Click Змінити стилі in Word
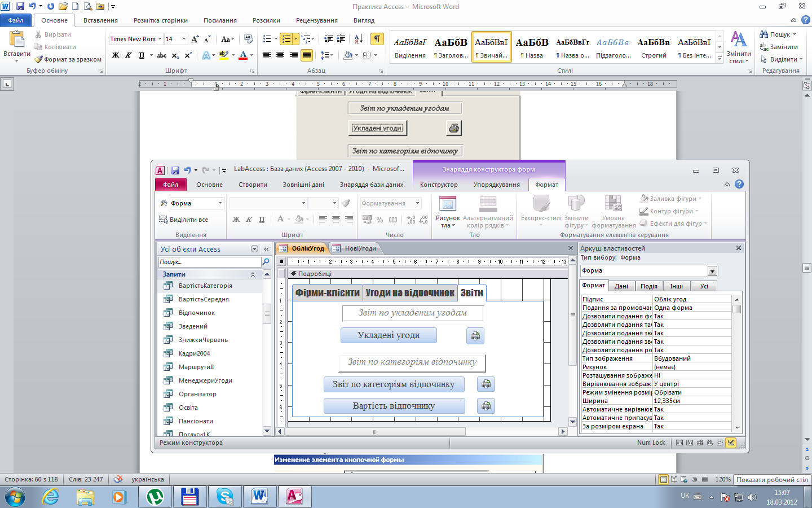 pyautogui.click(x=739, y=47)
